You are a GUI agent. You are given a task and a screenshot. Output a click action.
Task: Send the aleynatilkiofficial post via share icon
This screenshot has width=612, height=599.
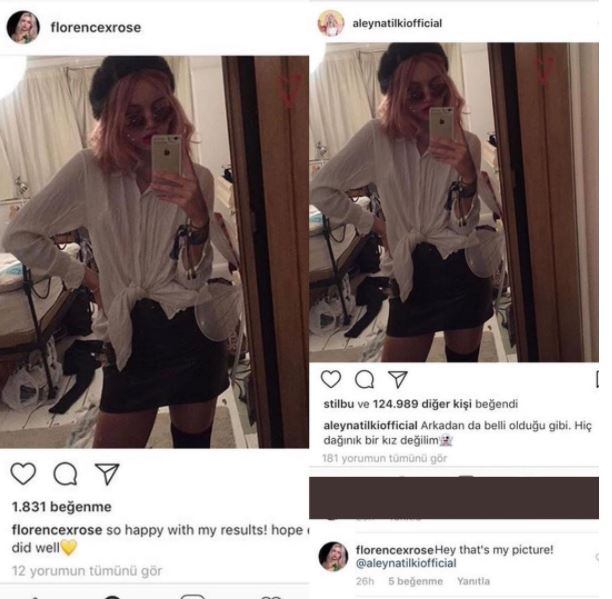click(x=398, y=379)
